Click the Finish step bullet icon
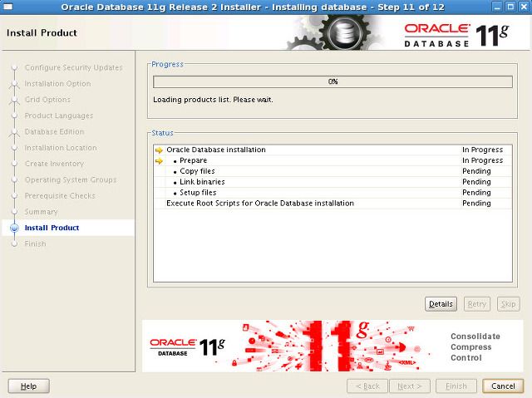The height and width of the screenshot is (398, 532). tap(14, 243)
